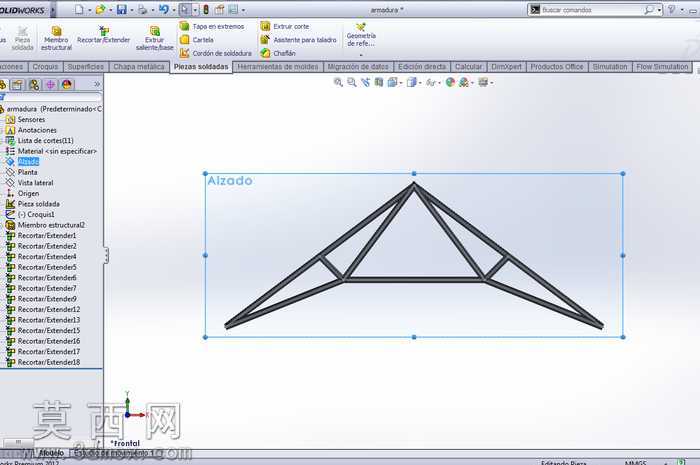This screenshot has height=465, width=700.
Task: Undo the last action with the blue arrow
Action: point(163,9)
